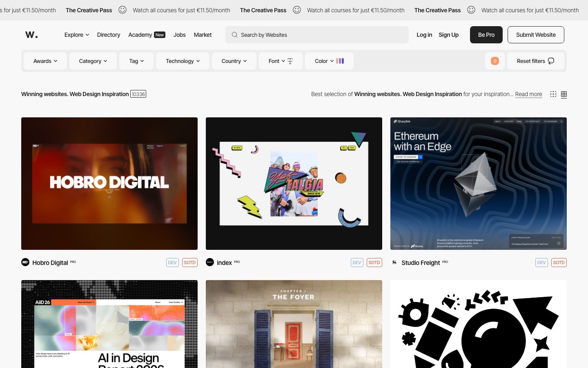588x368 pixels.
Task: Open the Hobro Digital website thumbnail
Action: coord(109,184)
